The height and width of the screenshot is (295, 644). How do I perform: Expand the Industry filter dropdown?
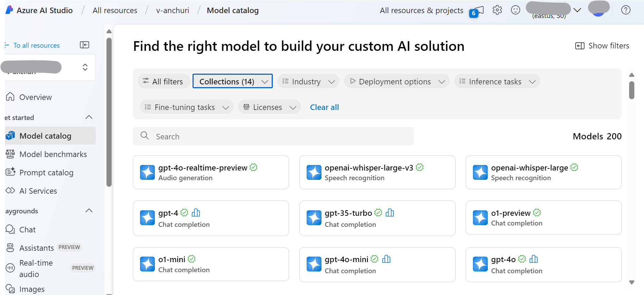308,81
